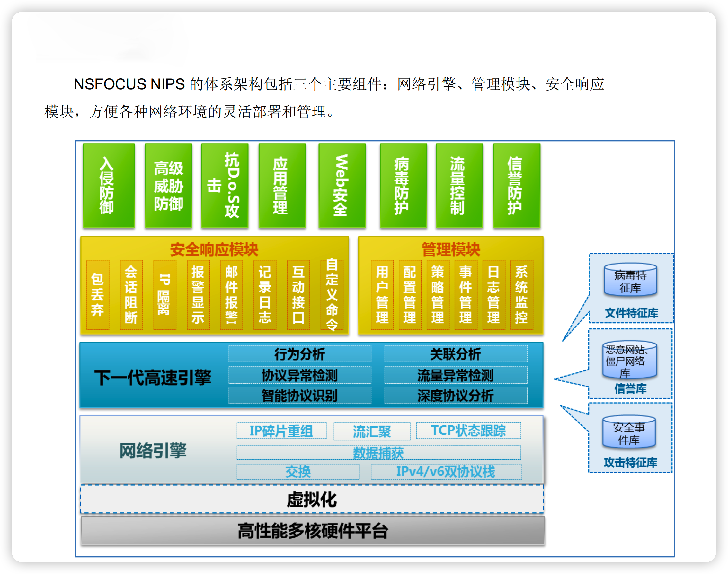Select the green 病毒防护 block
This screenshot has width=728, height=574.
[x=403, y=186]
